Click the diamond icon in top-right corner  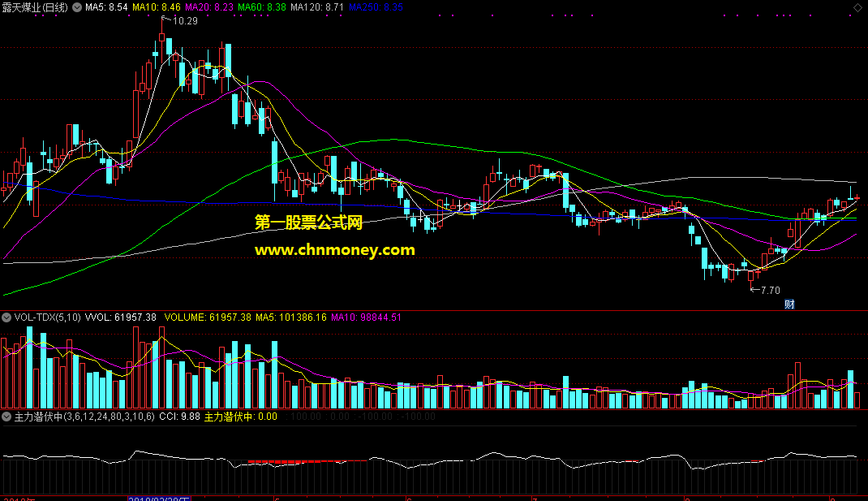857,8
